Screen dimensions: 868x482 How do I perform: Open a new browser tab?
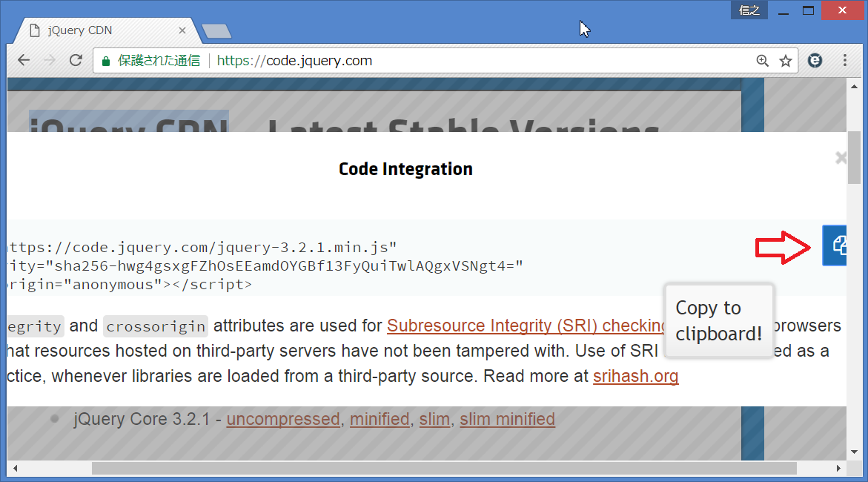(x=216, y=31)
